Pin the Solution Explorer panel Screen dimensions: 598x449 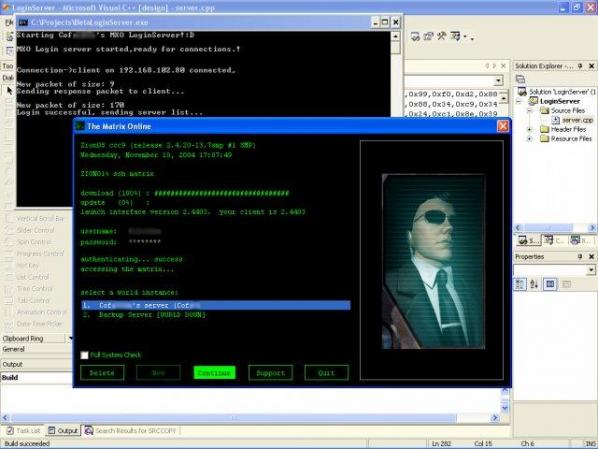tap(580, 66)
